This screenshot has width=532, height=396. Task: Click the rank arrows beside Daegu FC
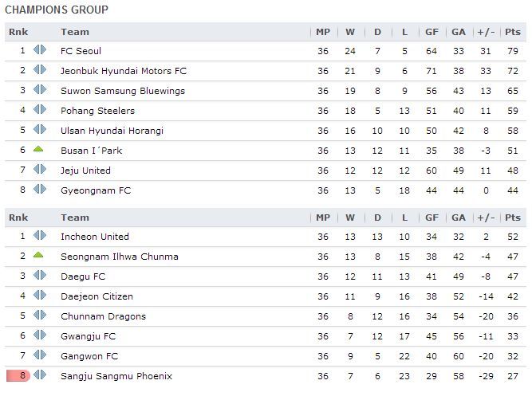tap(40, 275)
